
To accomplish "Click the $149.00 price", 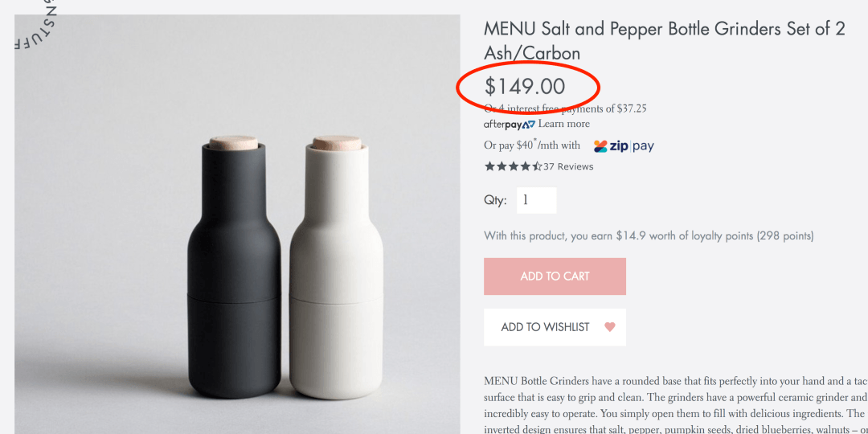I will pos(525,86).
